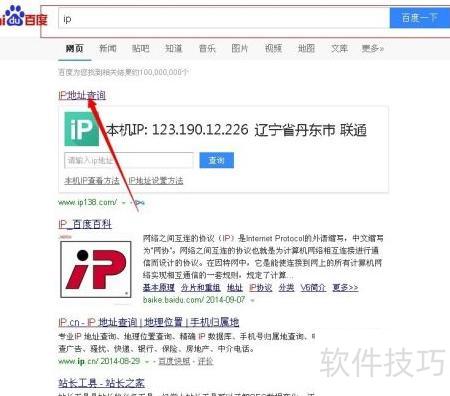Image resolution: width=450 pixels, height=396 pixels.
Task: Click the www.ip.cn URL text
Action: [x=78, y=361]
